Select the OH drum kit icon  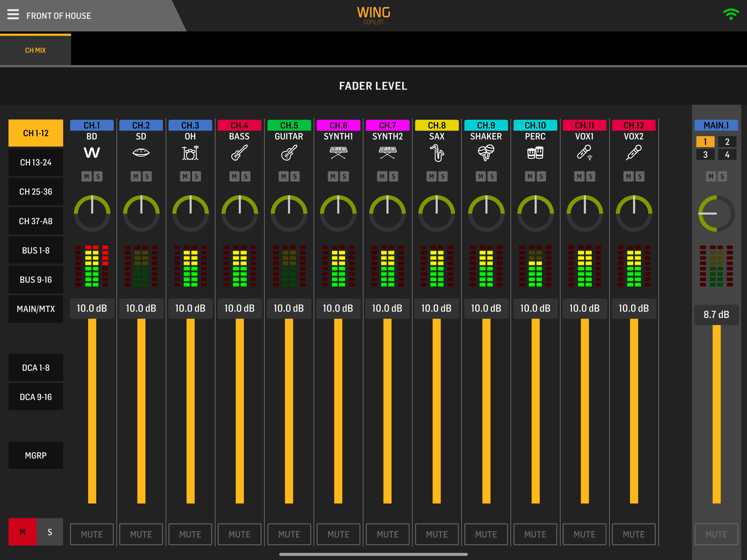click(190, 153)
